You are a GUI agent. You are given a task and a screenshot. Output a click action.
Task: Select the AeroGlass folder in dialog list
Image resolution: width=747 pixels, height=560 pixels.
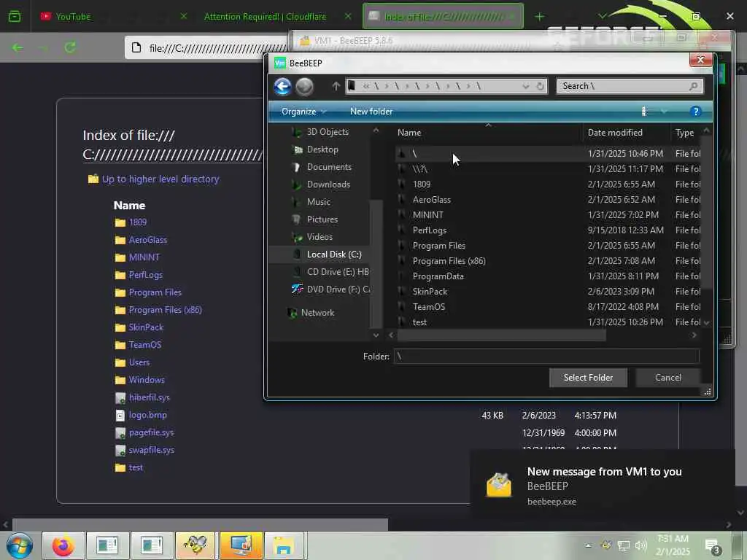pyautogui.click(x=548, y=200)
